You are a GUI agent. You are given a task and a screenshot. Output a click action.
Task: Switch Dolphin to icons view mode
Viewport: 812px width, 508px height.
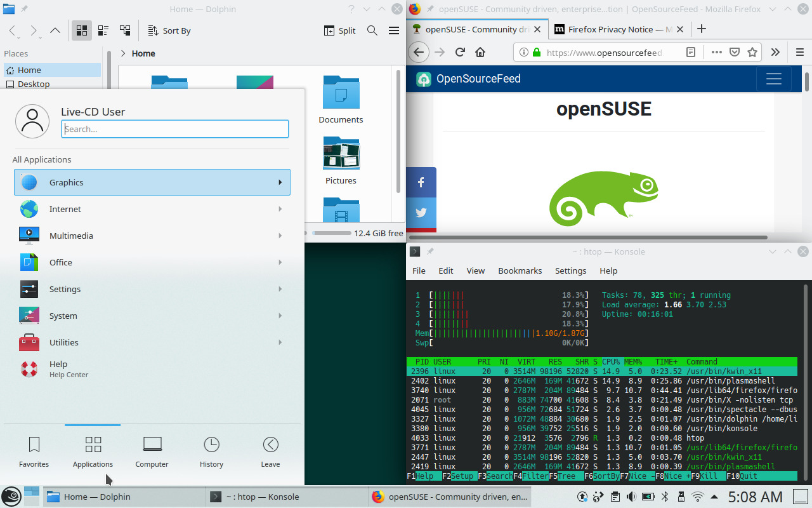(82, 30)
